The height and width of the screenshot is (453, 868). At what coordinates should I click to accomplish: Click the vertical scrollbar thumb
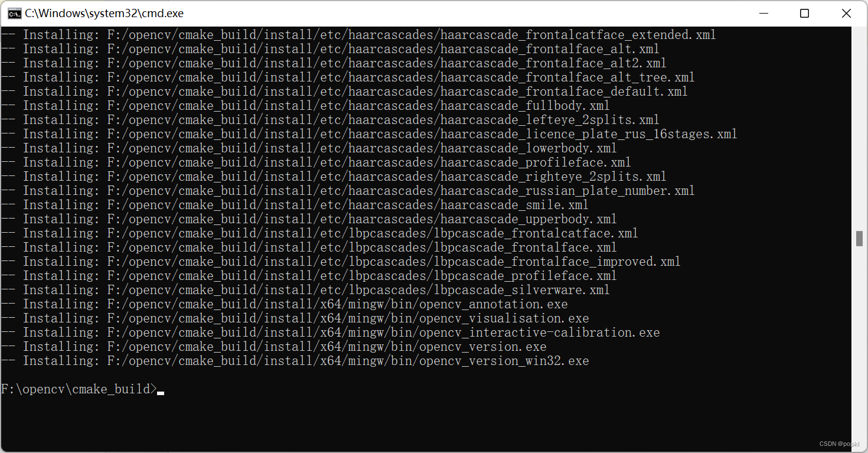tap(860, 239)
